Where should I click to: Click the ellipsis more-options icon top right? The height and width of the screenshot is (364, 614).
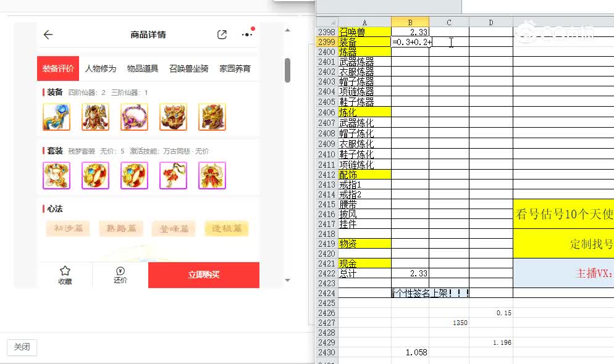(x=246, y=35)
